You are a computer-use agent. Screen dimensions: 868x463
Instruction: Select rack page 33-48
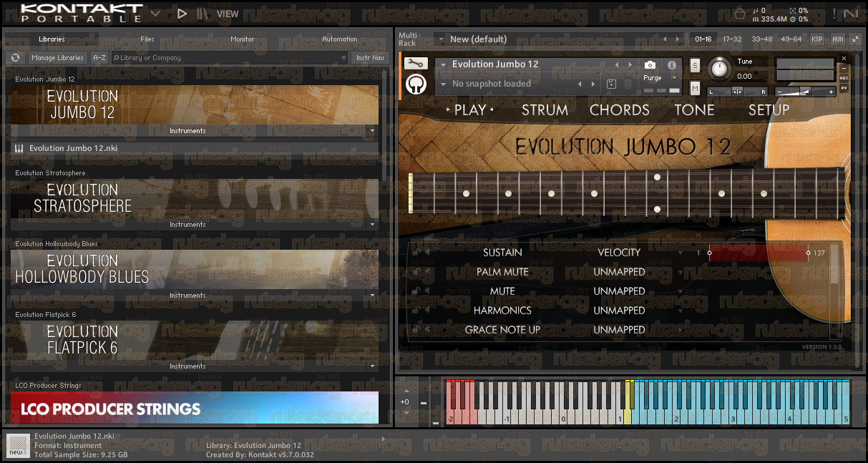click(x=762, y=39)
